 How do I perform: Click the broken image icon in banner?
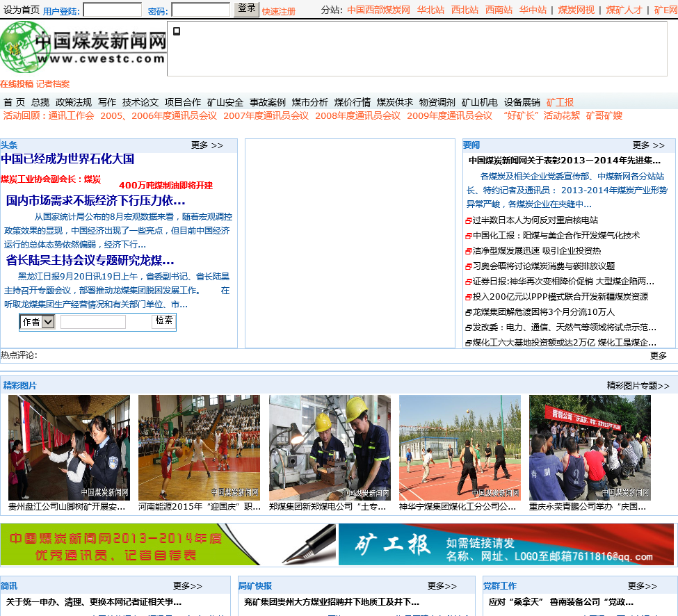click(x=177, y=31)
